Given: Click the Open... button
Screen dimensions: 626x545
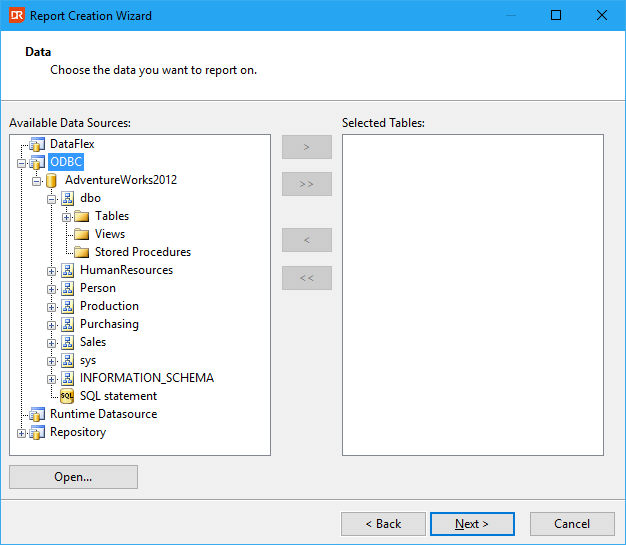Looking at the screenshot, I should pyautogui.click(x=73, y=477).
